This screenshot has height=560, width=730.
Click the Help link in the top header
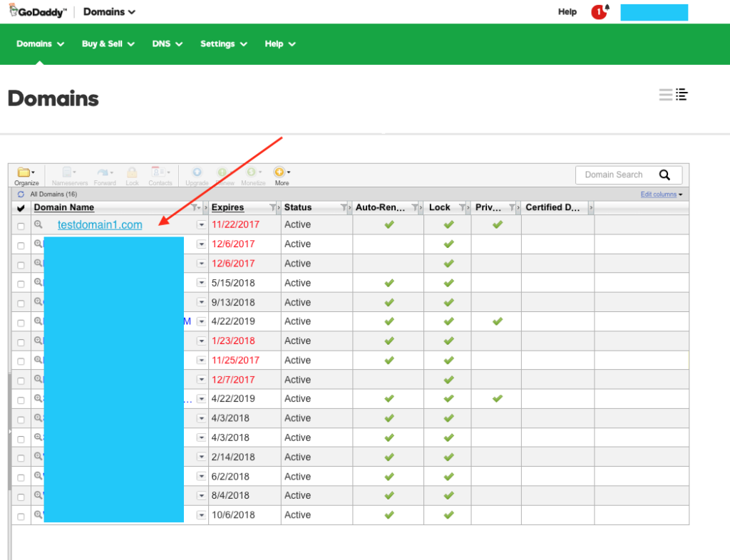(567, 11)
